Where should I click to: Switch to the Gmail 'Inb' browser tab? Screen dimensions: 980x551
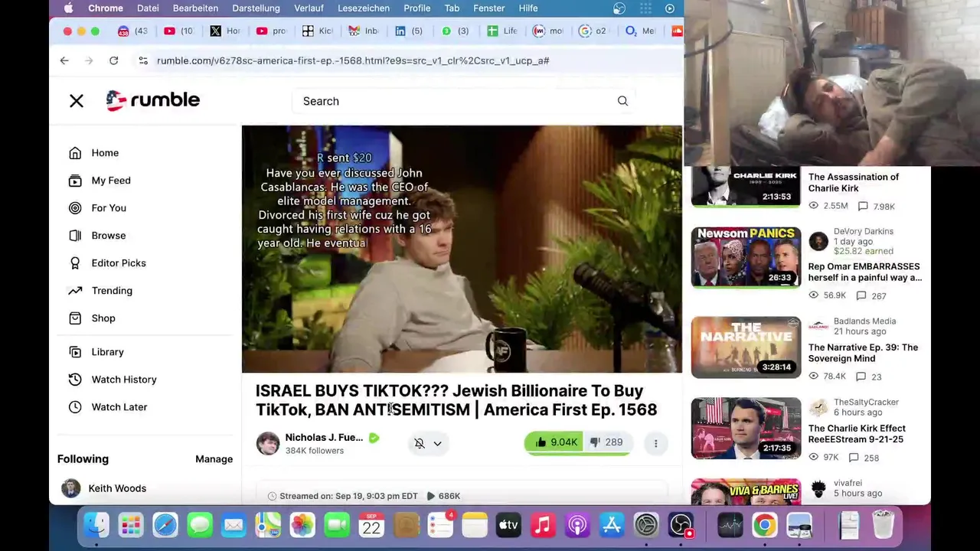364,31
